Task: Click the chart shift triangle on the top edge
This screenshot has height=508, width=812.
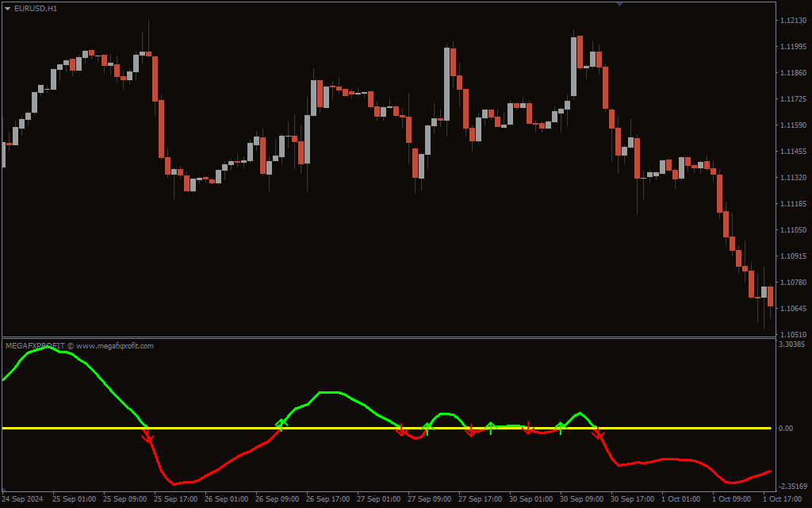Action: [619, 5]
